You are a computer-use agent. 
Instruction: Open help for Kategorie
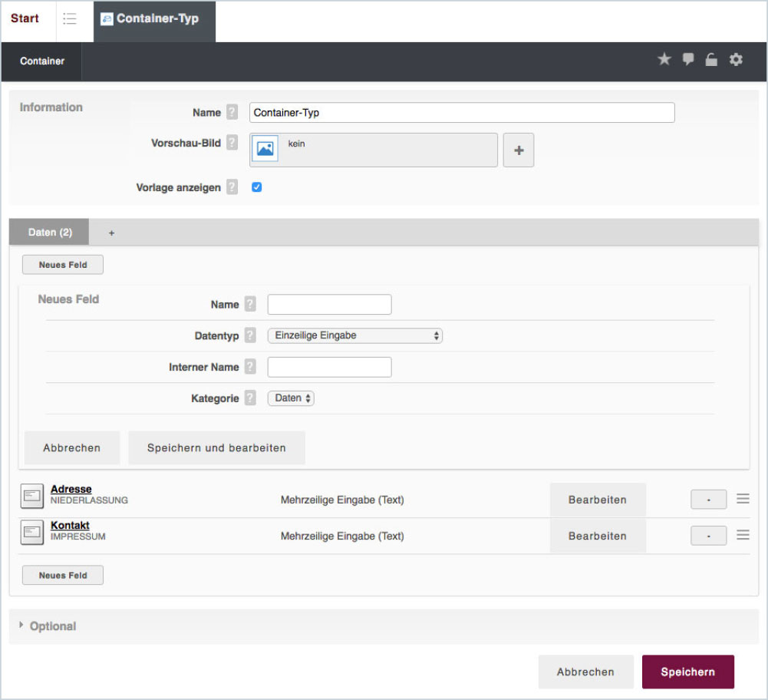[250, 398]
